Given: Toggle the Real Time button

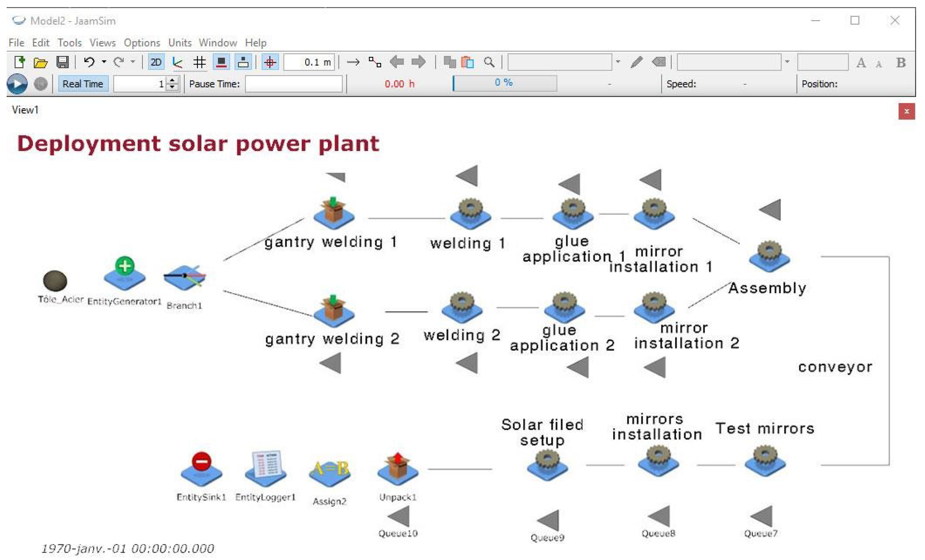Looking at the screenshot, I should click(83, 84).
